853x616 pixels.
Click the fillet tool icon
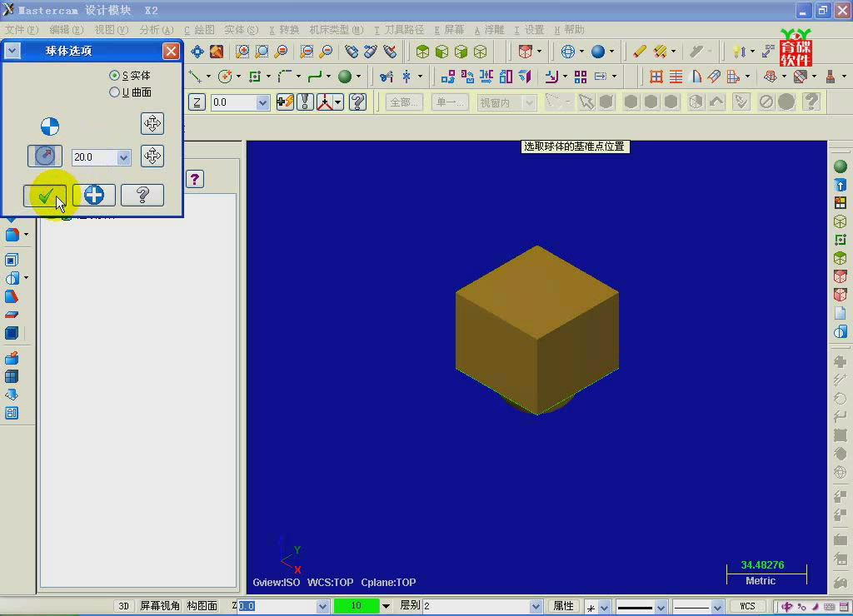tap(285, 77)
